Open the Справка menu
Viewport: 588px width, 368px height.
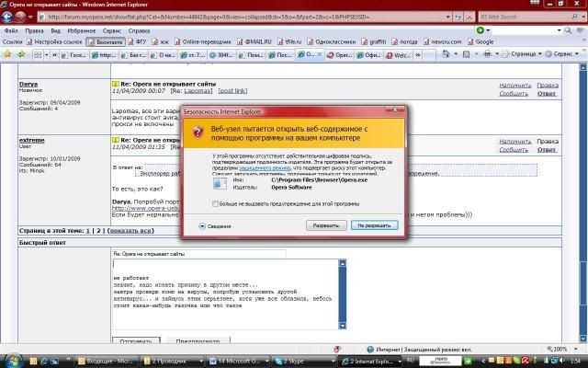[x=139, y=30]
